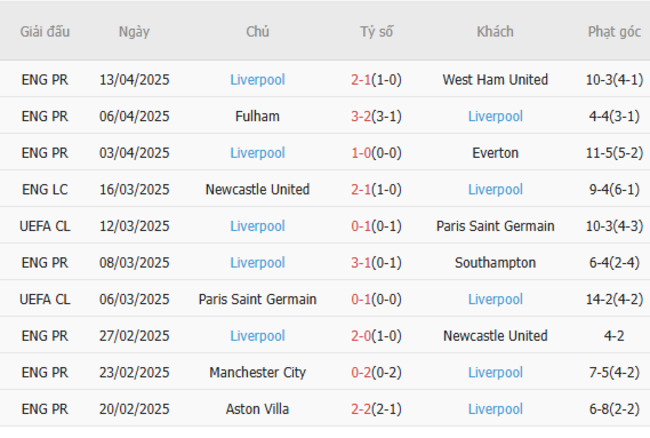650x438 pixels.
Task: Select Liverpool as away team on 20/02/2025
Action: pos(495,409)
